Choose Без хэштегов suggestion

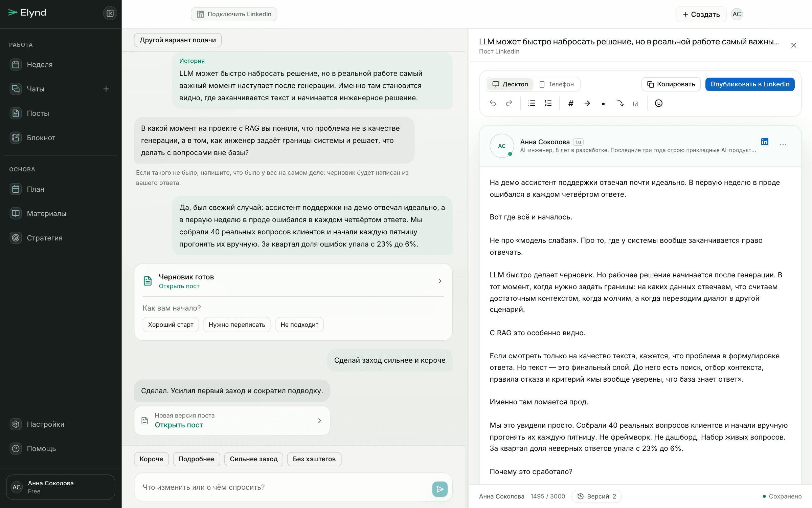[314, 459]
